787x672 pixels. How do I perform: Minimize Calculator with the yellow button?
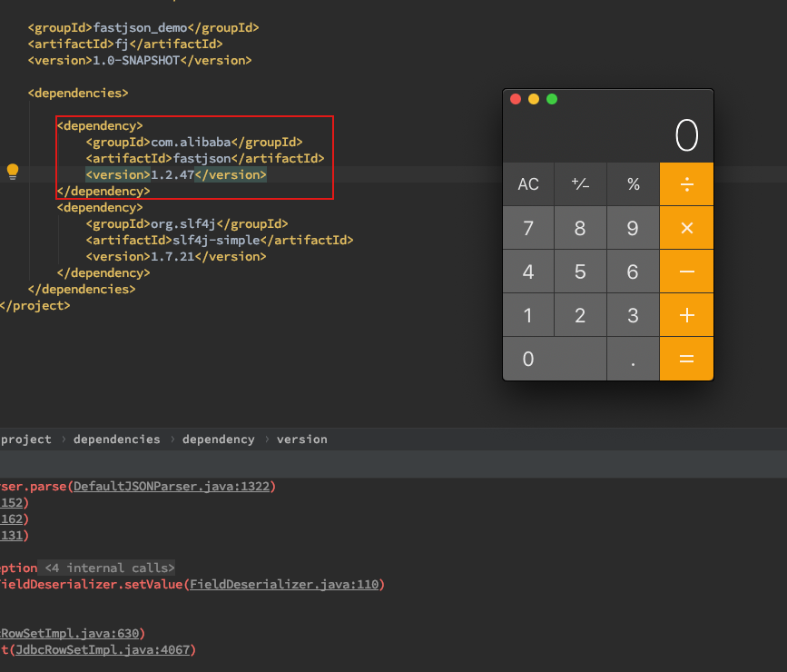pos(534,99)
